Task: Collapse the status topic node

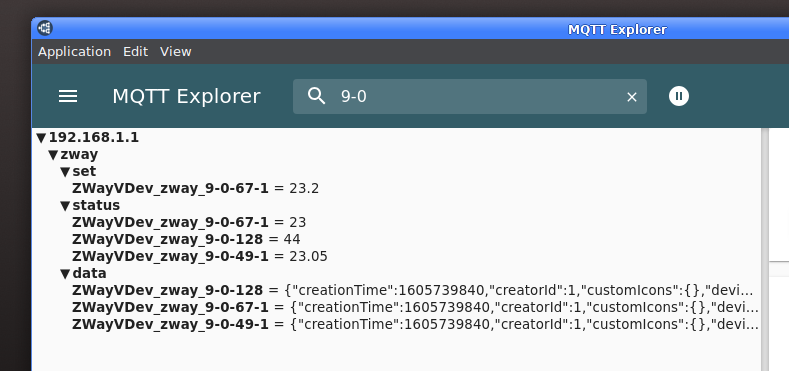Action: point(65,206)
